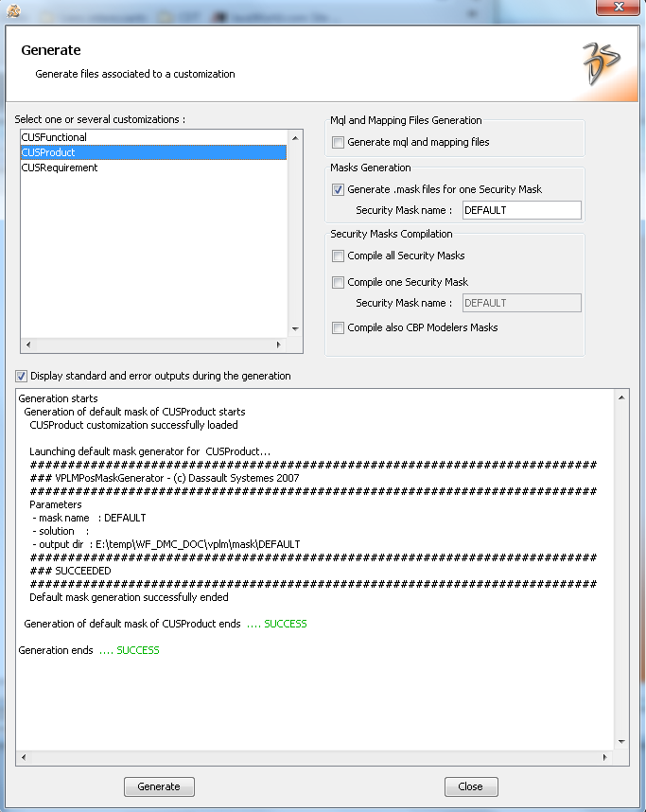Click output log scroll left arrow
646x812 pixels.
24,757
